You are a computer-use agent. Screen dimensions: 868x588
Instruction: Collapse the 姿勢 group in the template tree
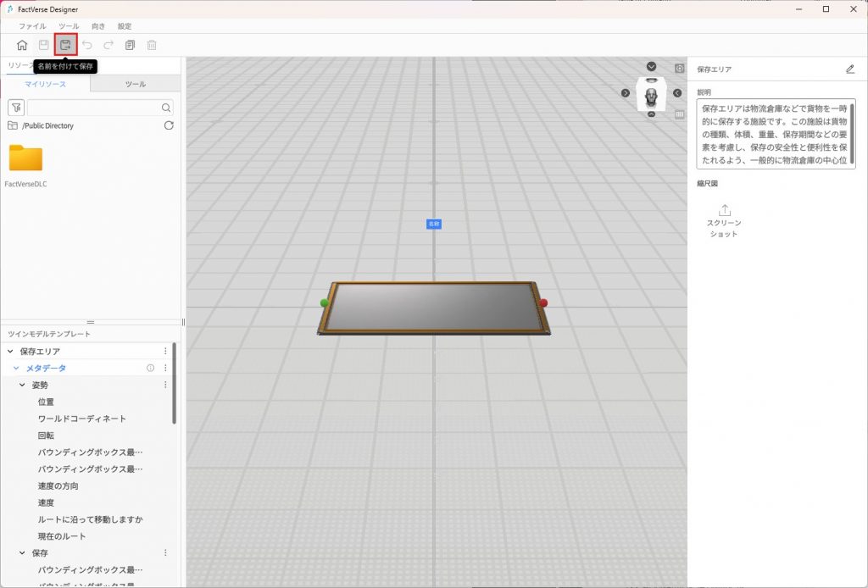pos(23,385)
